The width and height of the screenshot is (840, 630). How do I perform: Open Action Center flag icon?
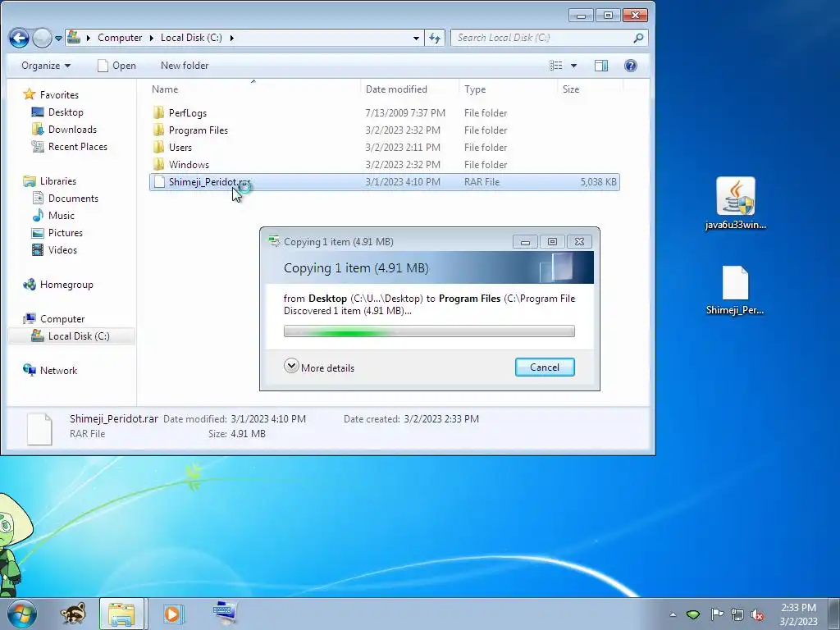coord(716,614)
